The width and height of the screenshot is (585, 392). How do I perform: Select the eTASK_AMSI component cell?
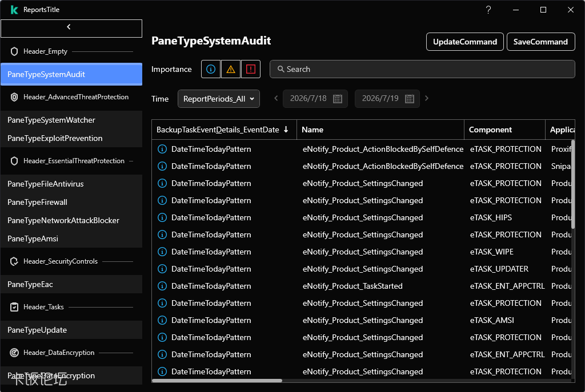pos(492,321)
